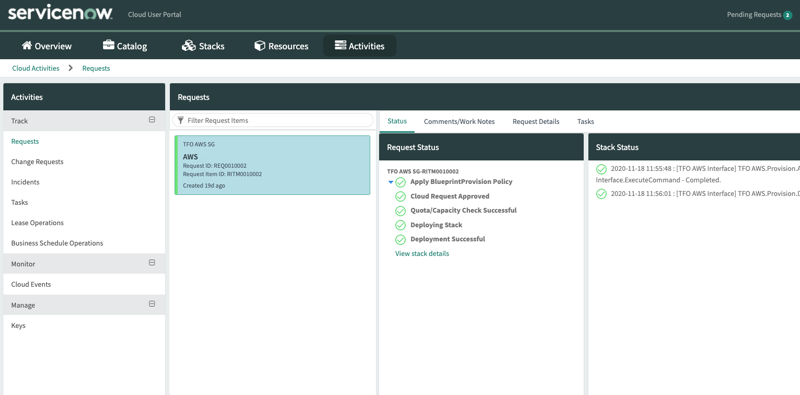Screen dimensions: 800x395
Task: Click the 11:55:48 stack status check icon
Action: pos(602,169)
